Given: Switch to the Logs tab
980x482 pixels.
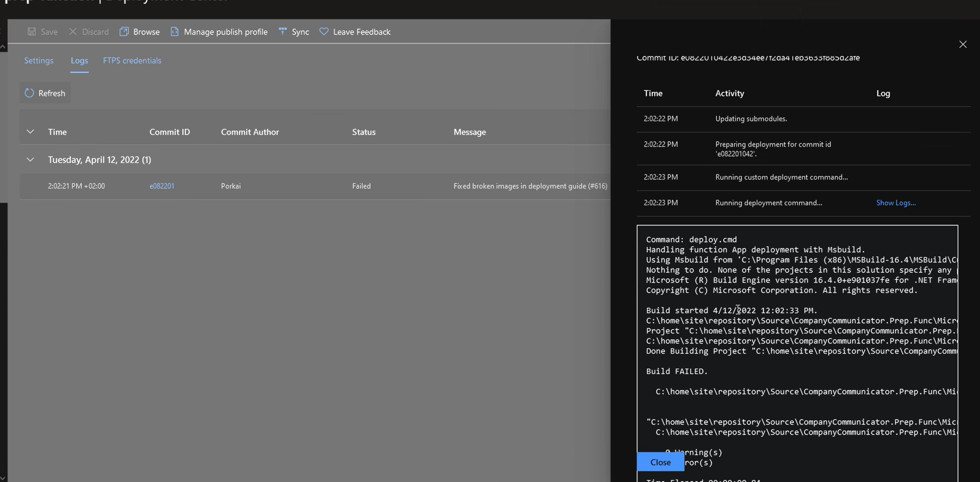Looking at the screenshot, I should tap(79, 61).
